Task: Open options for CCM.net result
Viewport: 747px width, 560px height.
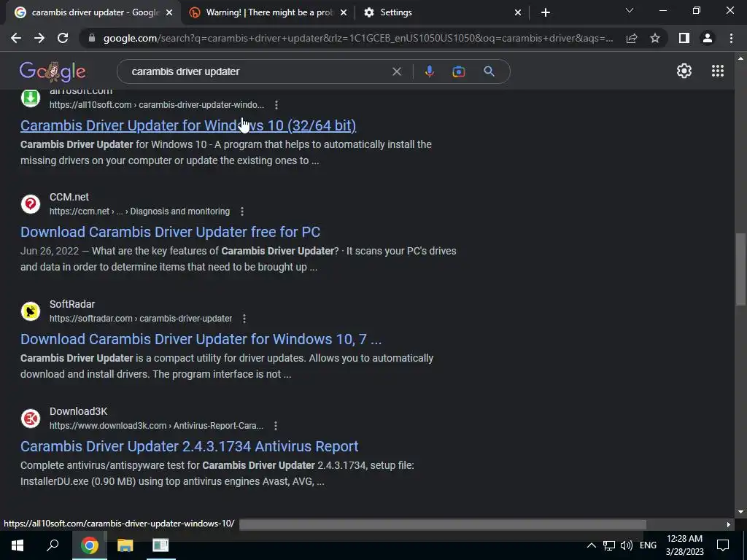Action: coord(242,211)
